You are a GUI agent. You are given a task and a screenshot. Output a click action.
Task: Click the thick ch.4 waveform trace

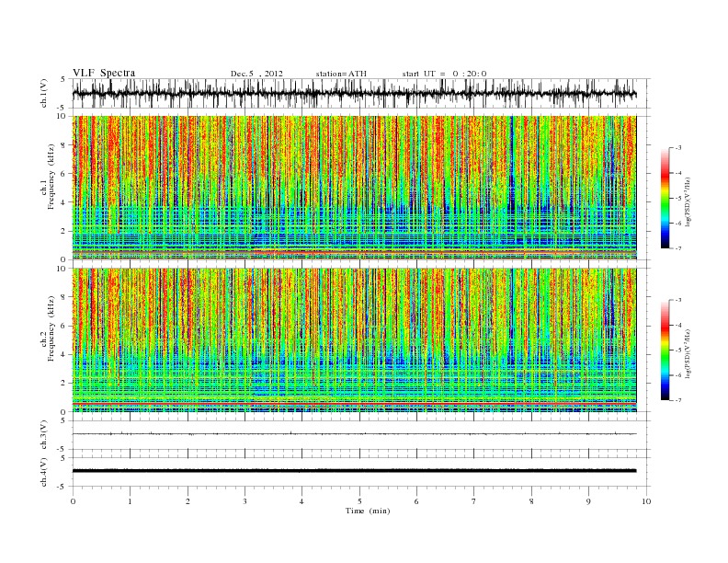click(x=354, y=471)
